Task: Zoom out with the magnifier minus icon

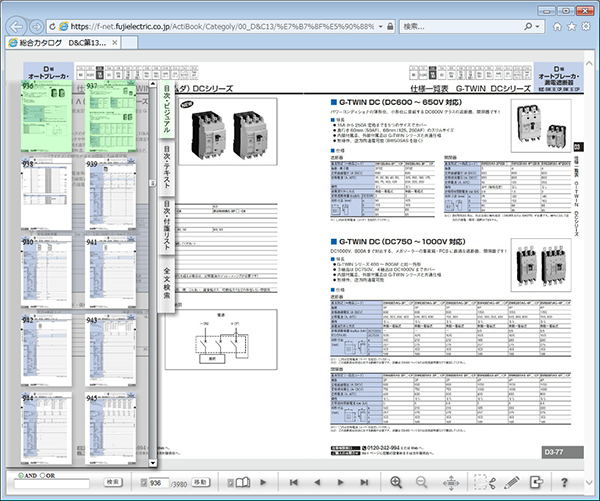Action: click(x=421, y=482)
